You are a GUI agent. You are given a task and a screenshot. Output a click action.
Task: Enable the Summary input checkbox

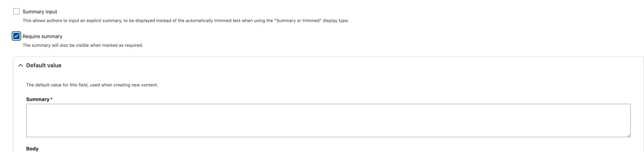click(16, 11)
